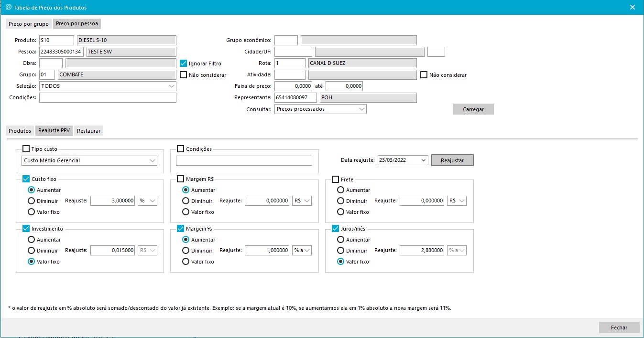This screenshot has height=338, width=644.
Task: Open the Custo Médio Gerencial dropdown
Action: coord(89,160)
